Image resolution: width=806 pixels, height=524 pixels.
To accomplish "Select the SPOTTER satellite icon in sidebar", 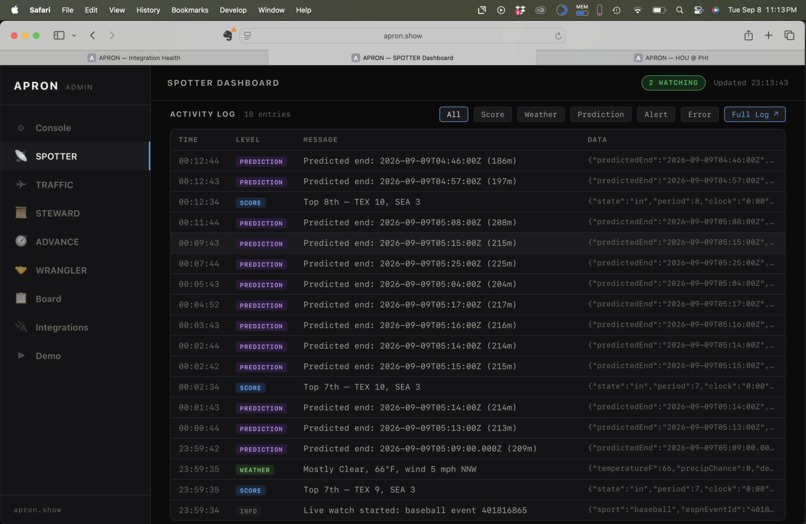I will point(21,156).
